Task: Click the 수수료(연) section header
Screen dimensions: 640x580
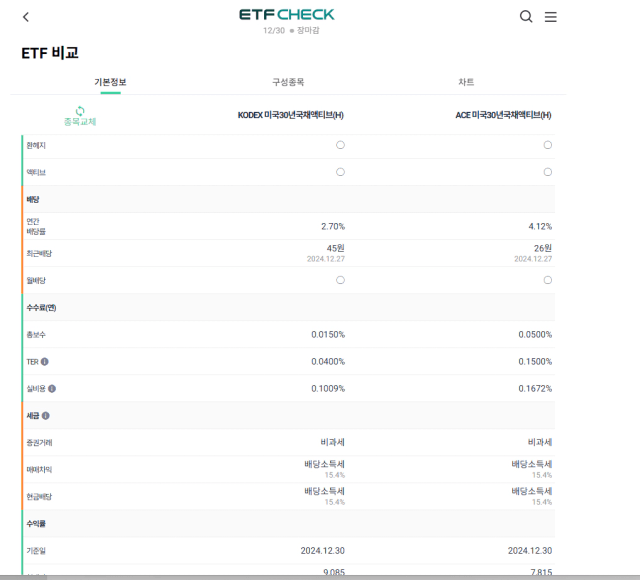Action: click(x=288, y=307)
